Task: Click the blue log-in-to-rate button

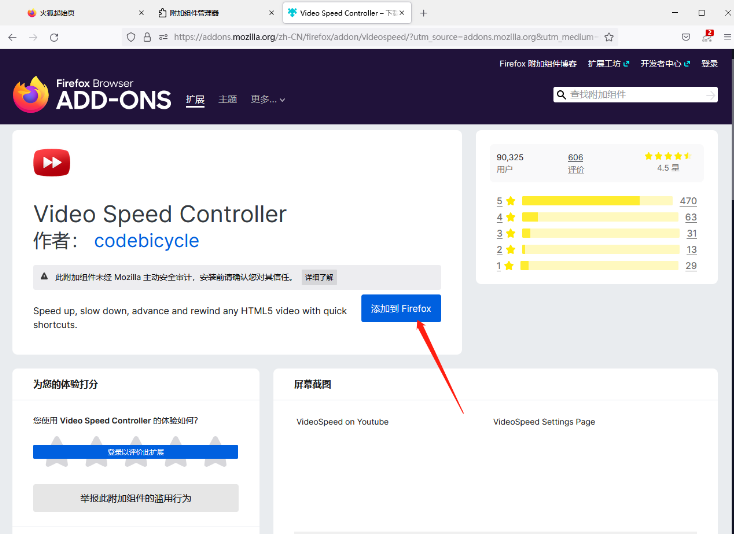Action: (135, 452)
